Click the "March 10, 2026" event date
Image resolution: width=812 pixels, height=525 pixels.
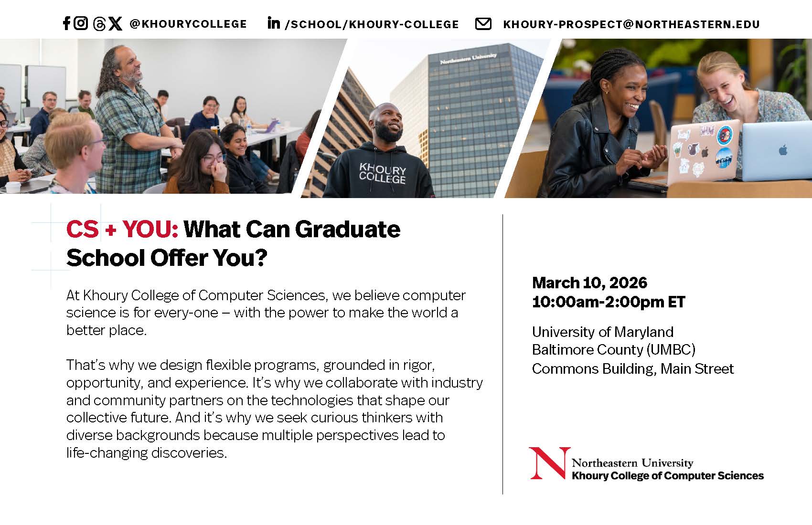(589, 283)
